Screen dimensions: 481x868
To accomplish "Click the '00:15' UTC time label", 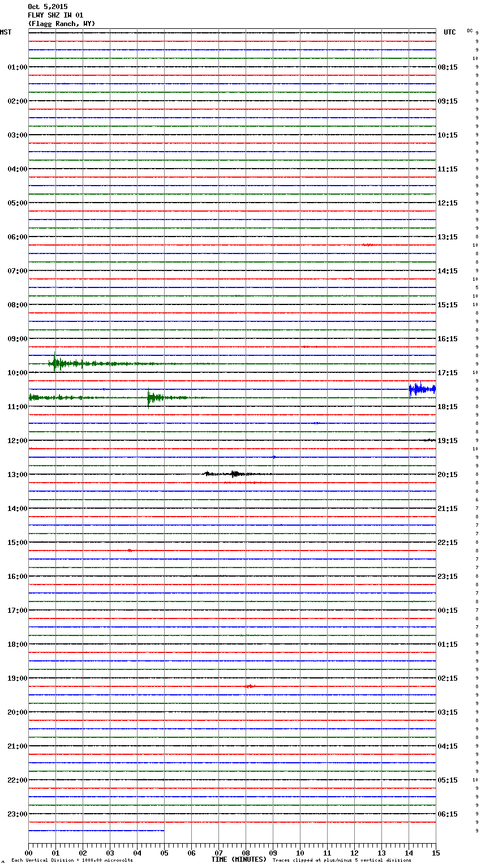I will [x=448, y=611].
